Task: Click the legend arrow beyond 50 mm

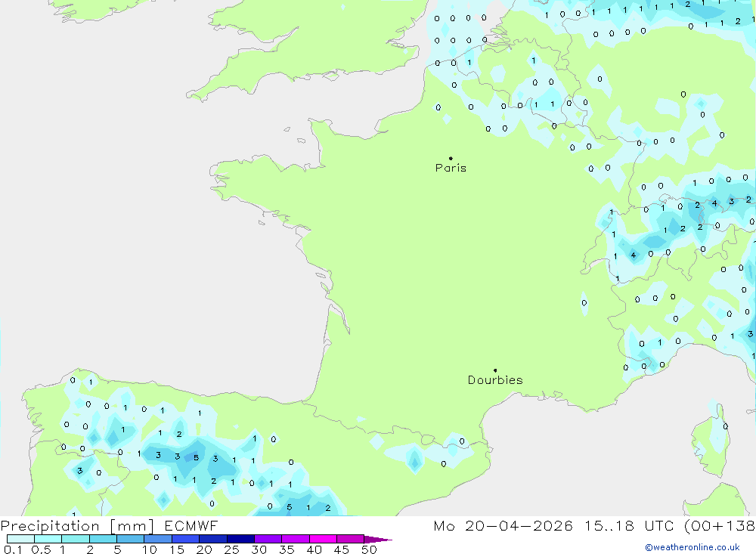Action: pos(378,540)
